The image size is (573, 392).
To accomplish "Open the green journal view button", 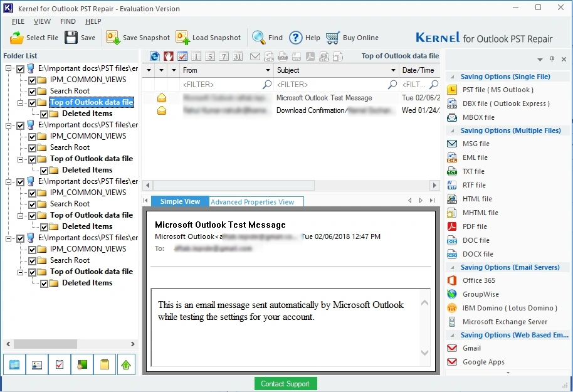I will [82, 364].
